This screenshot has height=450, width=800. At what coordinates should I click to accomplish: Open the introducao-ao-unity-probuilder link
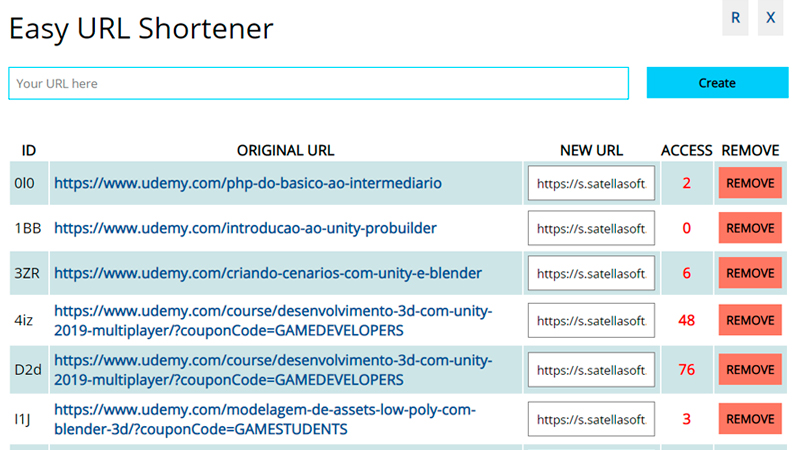[245, 228]
